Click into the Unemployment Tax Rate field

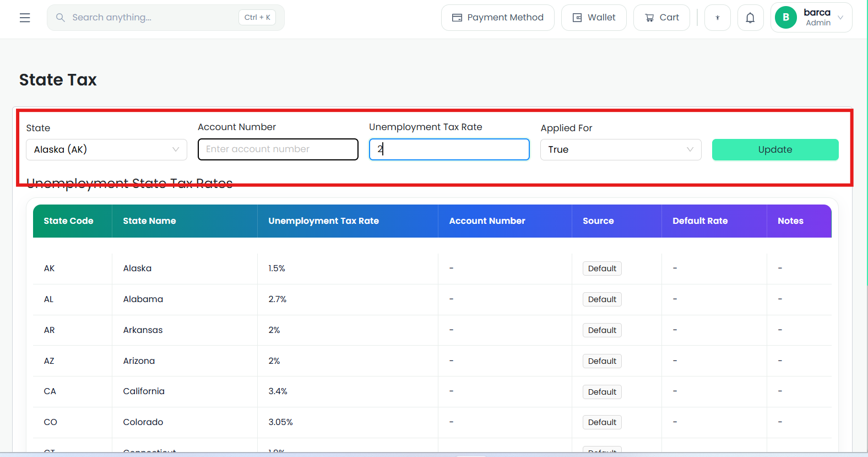[449, 149]
